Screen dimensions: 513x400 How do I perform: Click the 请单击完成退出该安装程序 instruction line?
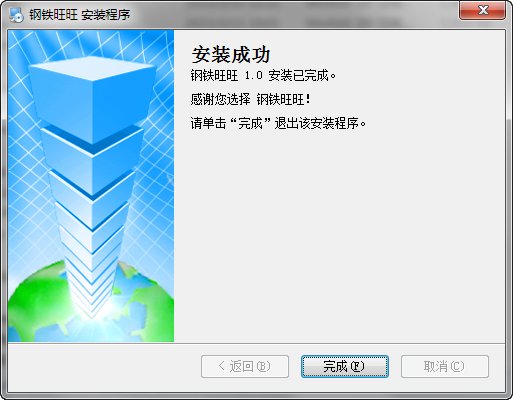(278, 123)
